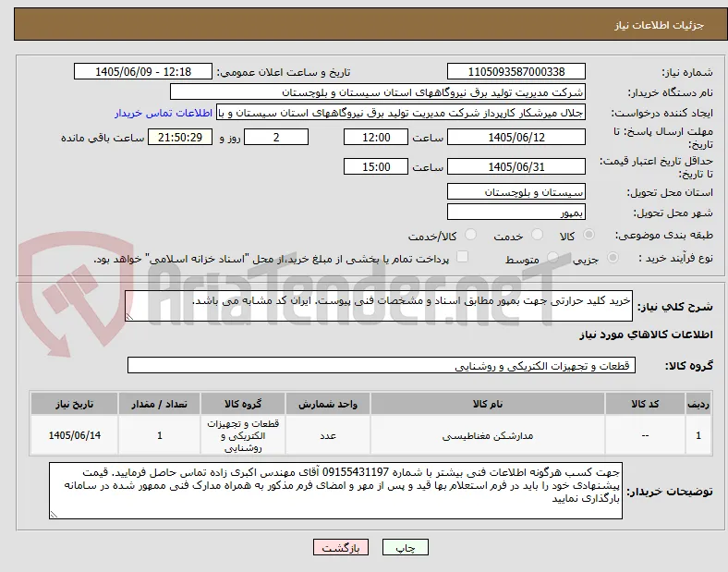The height and width of the screenshot is (572, 728).
Task: Click the resize handle of description text area
Action: click(x=129, y=317)
